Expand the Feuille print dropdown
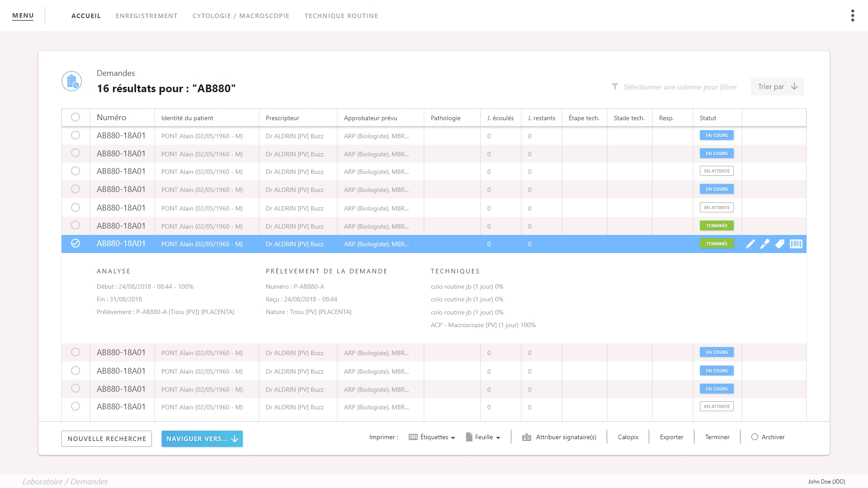Image resolution: width=868 pixels, height=488 pixels. pos(498,437)
